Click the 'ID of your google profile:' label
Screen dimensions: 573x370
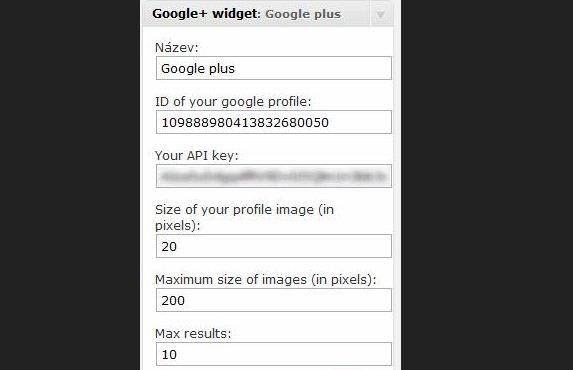click(233, 102)
